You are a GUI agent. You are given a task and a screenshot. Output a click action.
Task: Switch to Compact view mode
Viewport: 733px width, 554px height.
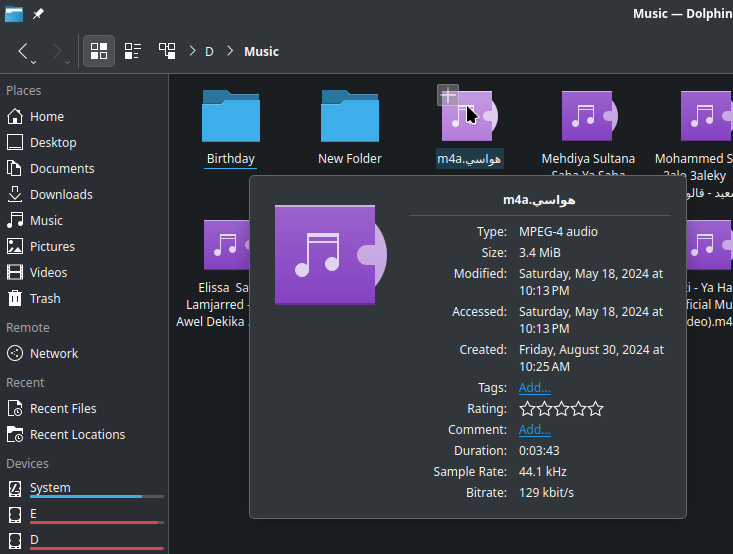(133, 50)
